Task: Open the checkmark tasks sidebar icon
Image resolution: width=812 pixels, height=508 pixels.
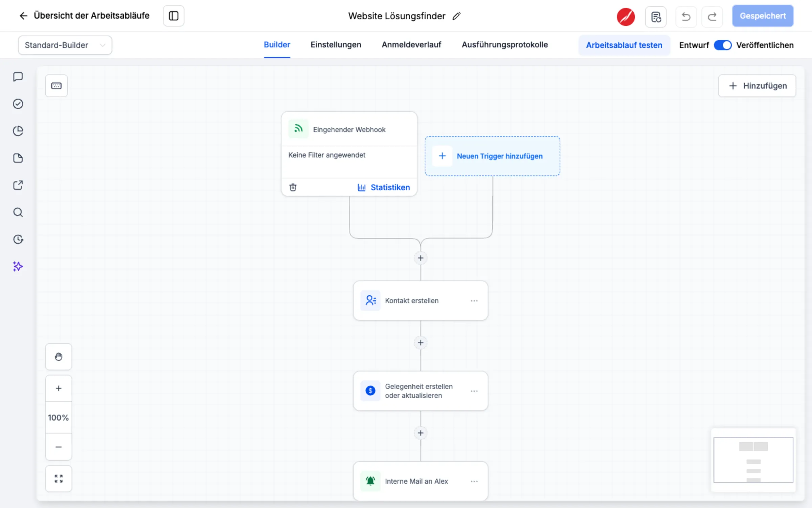Action: [18, 104]
